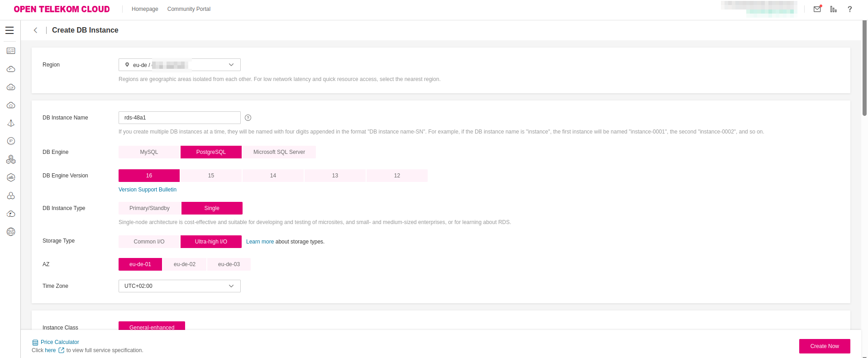Click the help question mark in header
The width and height of the screenshot is (868, 358).
coord(850,9)
